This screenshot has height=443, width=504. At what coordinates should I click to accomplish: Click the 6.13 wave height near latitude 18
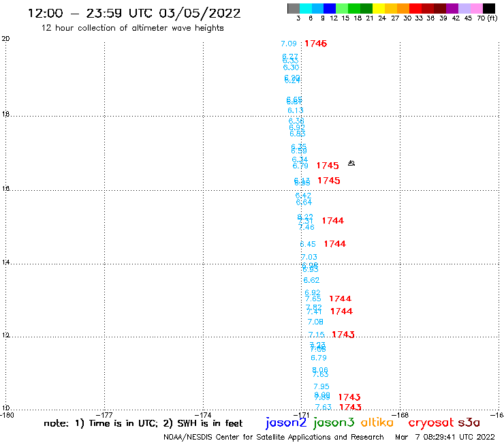[296, 110]
